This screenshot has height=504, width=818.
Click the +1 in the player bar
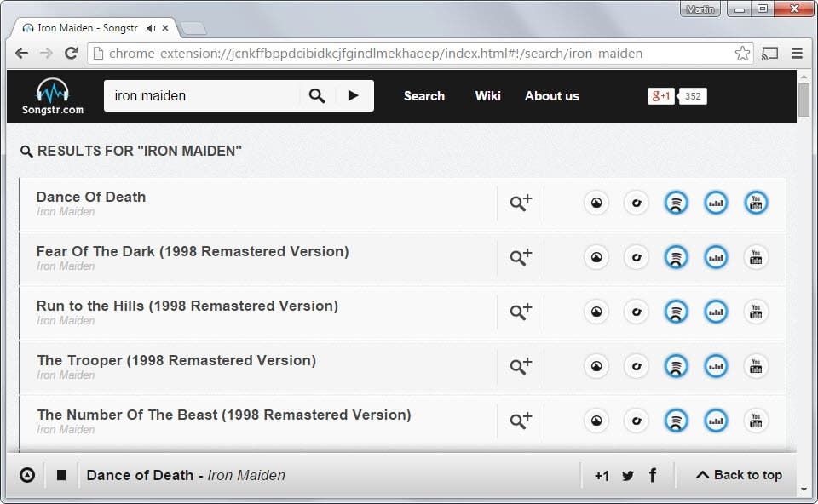click(602, 476)
